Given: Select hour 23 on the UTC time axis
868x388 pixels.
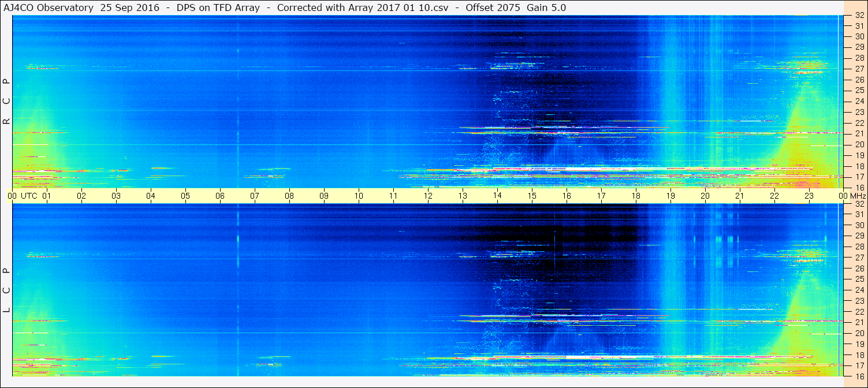Looking at the screenshot, I should (x=809, y=196).
